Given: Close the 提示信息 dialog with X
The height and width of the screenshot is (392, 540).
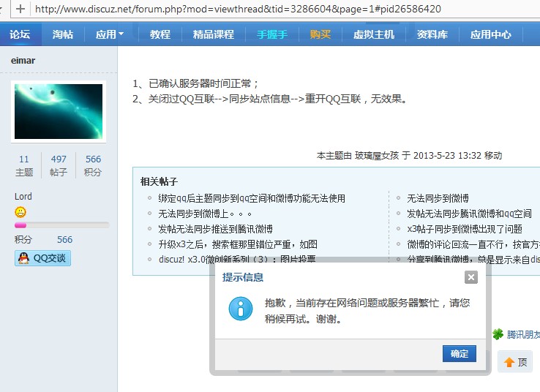Looking at the screenshot, I should (x=471, y=277).
